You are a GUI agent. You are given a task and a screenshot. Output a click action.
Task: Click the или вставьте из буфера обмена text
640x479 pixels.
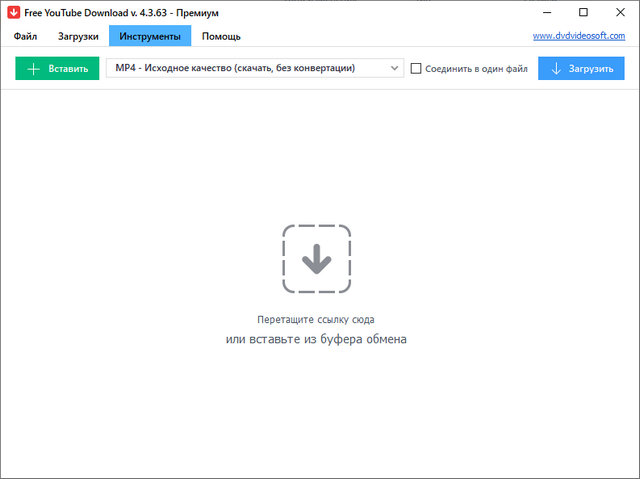coord(316,339)
